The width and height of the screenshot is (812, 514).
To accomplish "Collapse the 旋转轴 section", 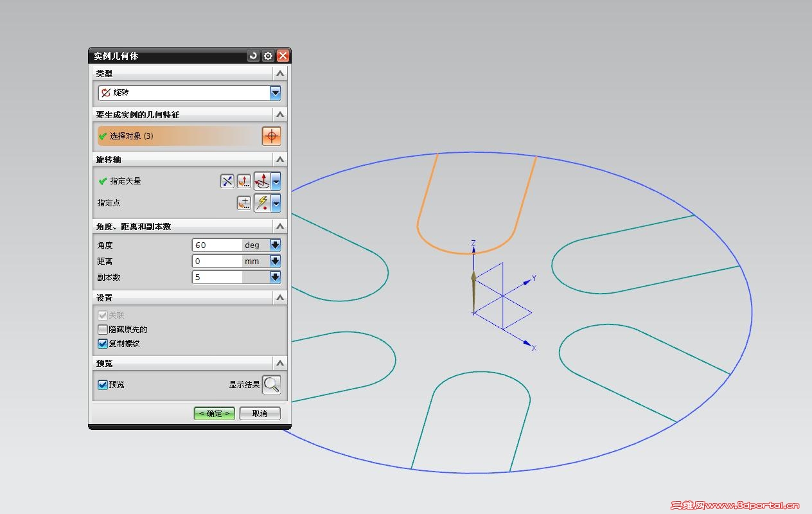I will [279, 159].
